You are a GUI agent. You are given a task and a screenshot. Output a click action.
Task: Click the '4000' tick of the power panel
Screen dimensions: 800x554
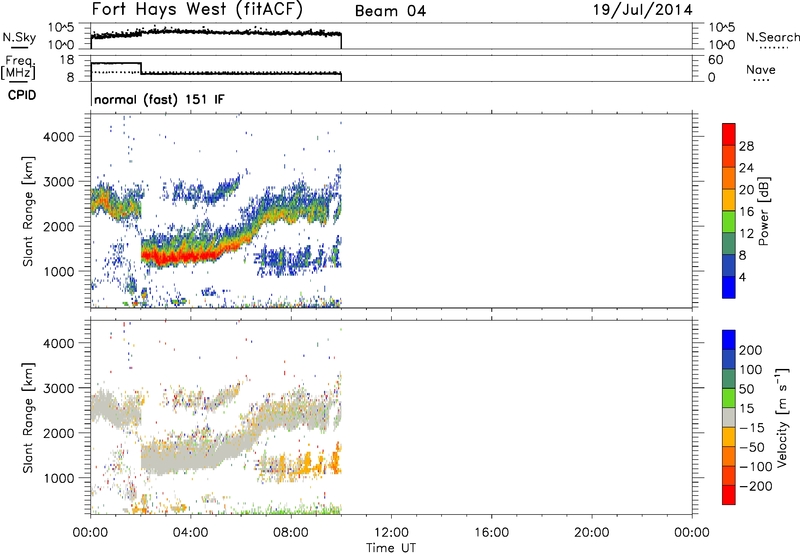click(x=59, y=137)
